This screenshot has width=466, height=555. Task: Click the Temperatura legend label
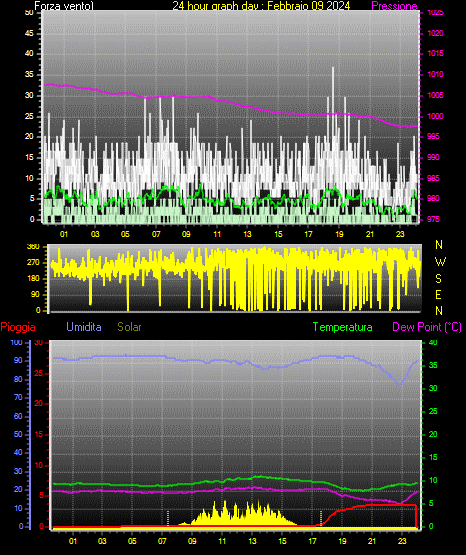[x=343, y=327]
